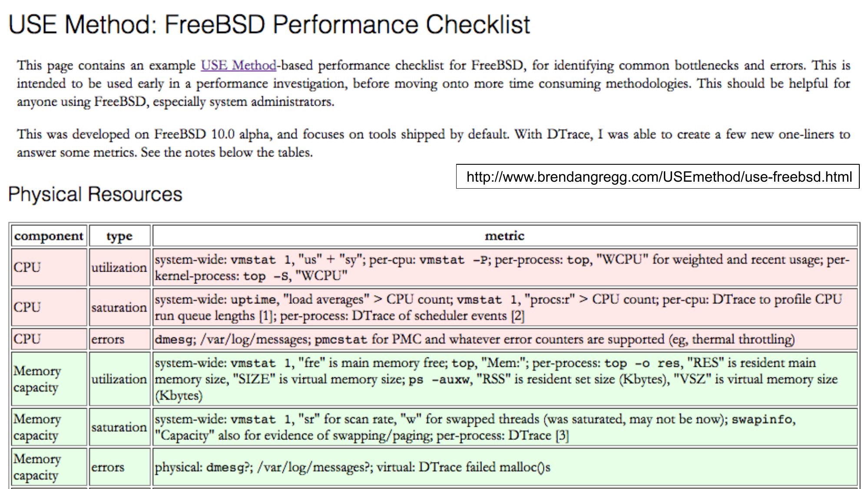Select the CPU row's "saturation" type cell
The width and height of the screenshot is (868, 489).
point(119,307)
